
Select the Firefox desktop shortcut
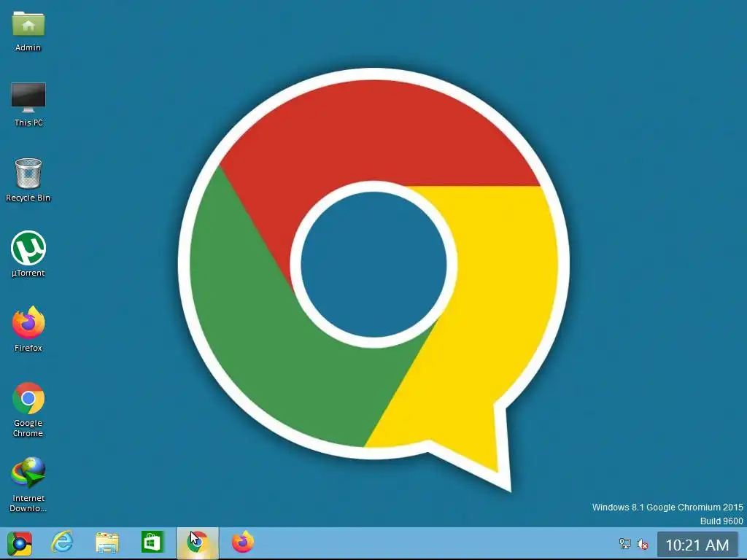(28, 330)
